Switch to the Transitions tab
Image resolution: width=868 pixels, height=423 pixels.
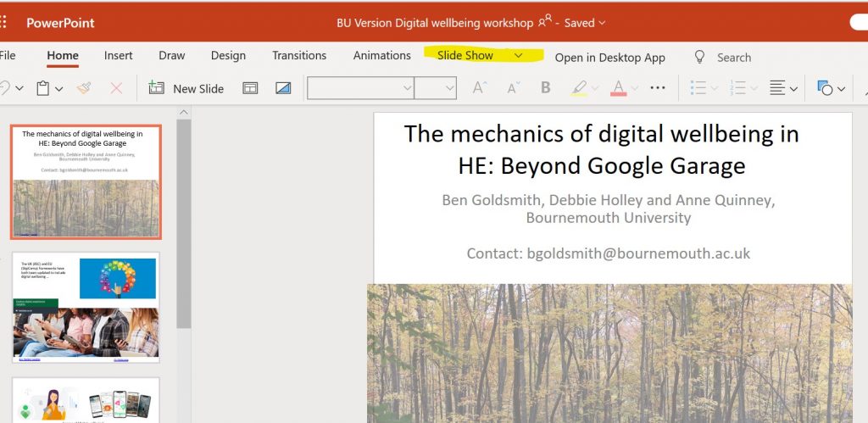pyautogui.click(x=299, y=56)
